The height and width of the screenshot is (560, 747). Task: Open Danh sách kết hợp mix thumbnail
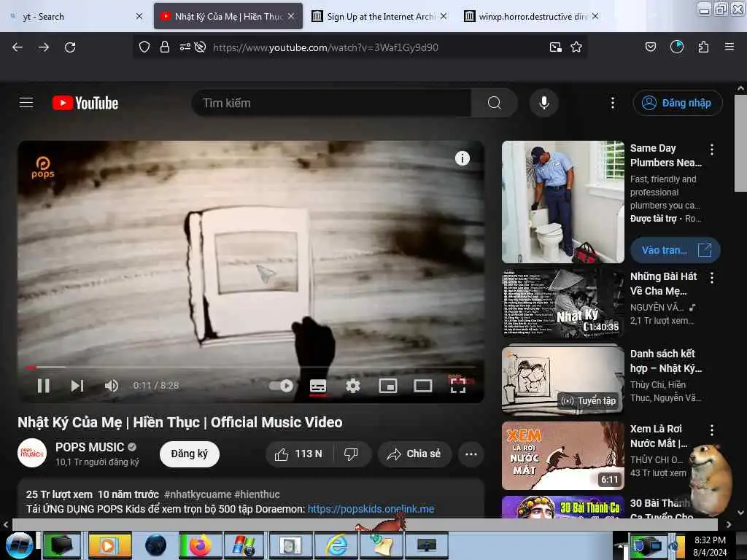point(563,379)
